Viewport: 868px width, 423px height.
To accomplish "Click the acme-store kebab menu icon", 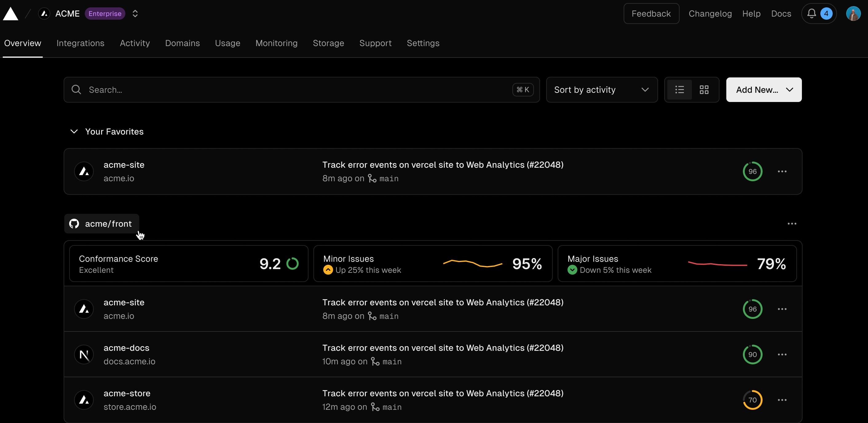I will tap(782, 399).
